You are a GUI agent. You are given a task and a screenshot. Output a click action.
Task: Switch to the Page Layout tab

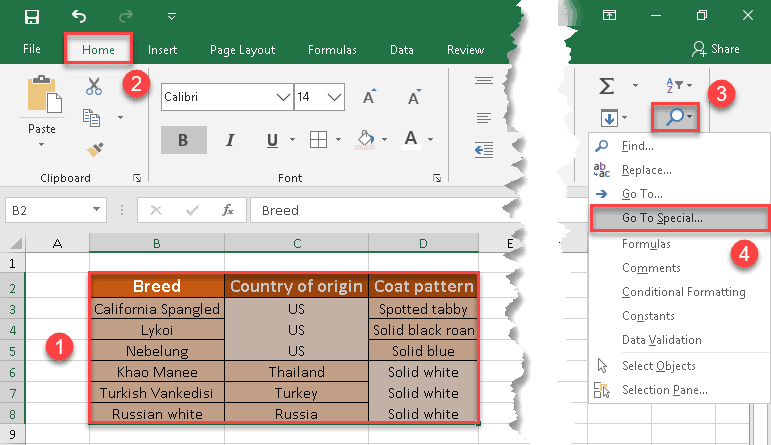pyautogui.click(x=240, y=49)
